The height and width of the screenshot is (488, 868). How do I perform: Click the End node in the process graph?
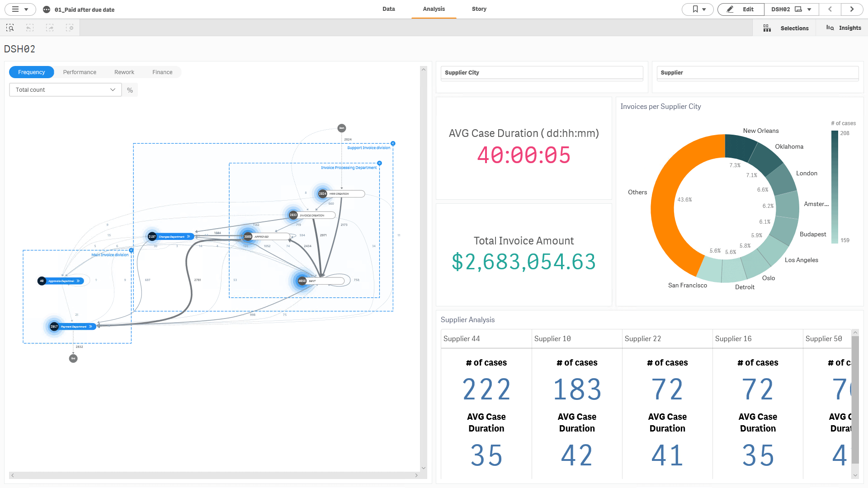73,358
